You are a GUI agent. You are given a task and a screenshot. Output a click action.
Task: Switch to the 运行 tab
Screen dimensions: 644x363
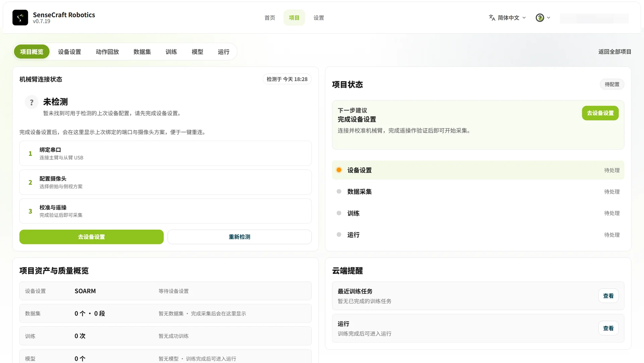coord(223,52)
